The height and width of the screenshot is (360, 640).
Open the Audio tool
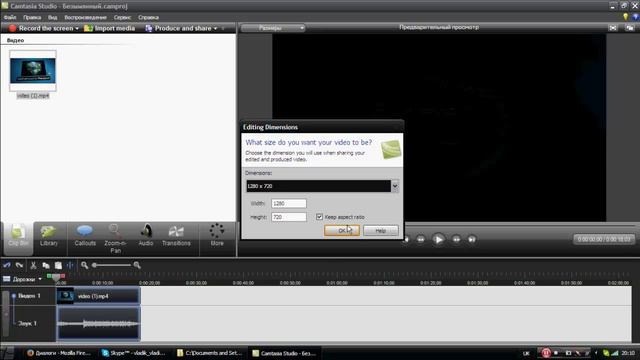click(x=146, y=236)
